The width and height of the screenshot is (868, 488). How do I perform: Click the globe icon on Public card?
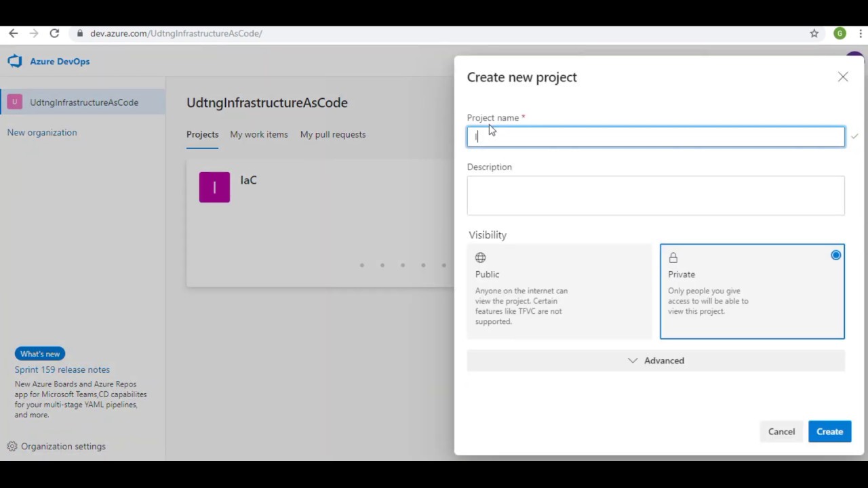click(x=481, y=258)
